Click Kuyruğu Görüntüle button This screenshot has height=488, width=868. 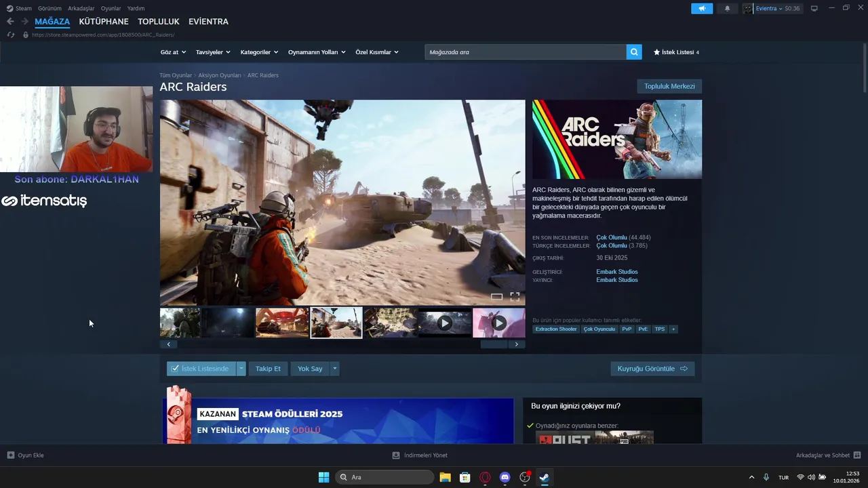(652, 369)
